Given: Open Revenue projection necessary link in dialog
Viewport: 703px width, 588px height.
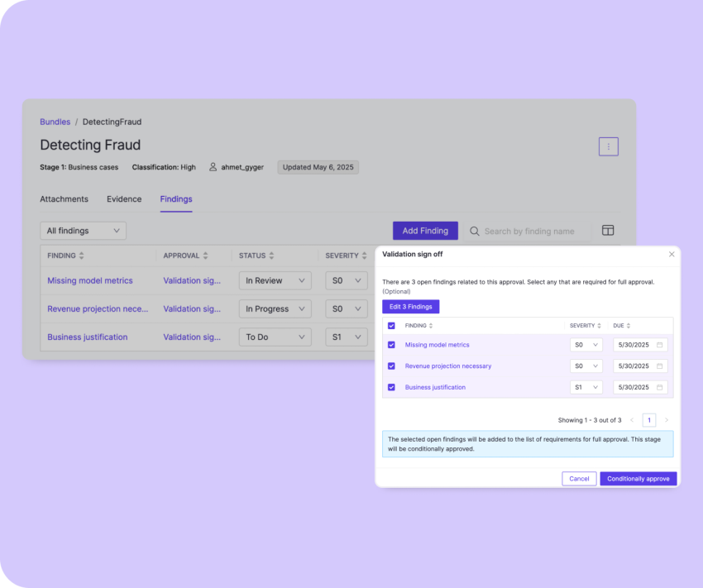Looking at the screenshot, I should tap(448, 366).
